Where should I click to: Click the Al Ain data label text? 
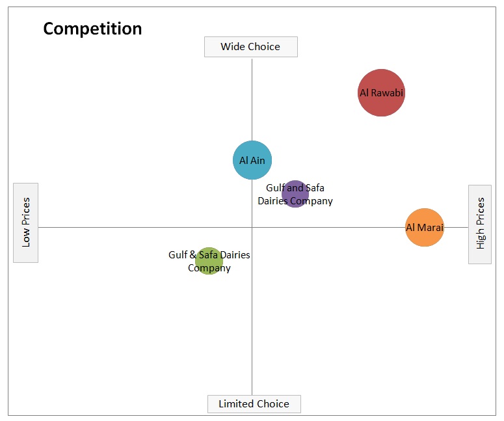click(252, 160)
